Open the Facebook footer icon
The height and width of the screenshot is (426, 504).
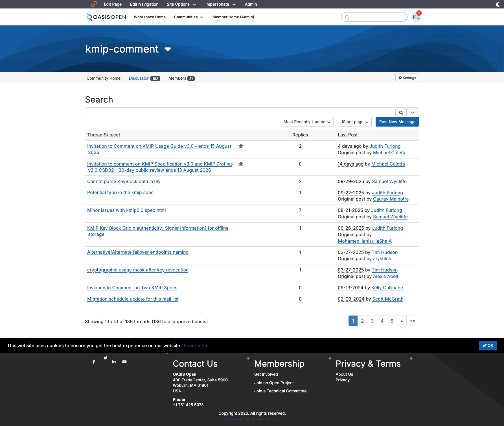[94, 362]
